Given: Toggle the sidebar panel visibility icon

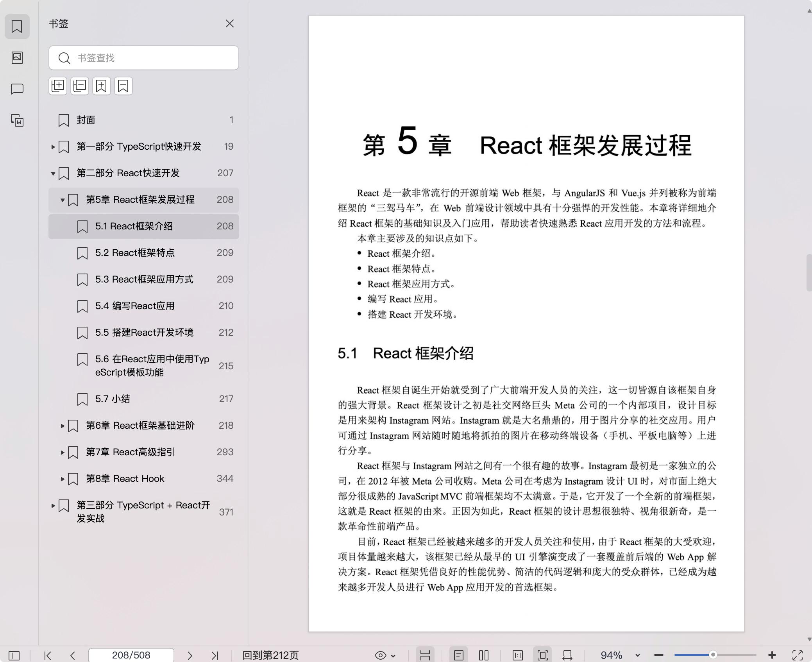Looking at the screenshot, I should click(14, 655).
